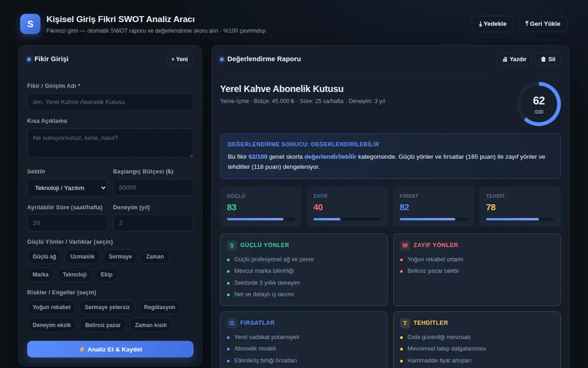This screenshot has width=588, height=368.
Task: Click 'Yoğun rekabet ortamı' weakness item
Action: pyautogui.click(x=435, y=259)
